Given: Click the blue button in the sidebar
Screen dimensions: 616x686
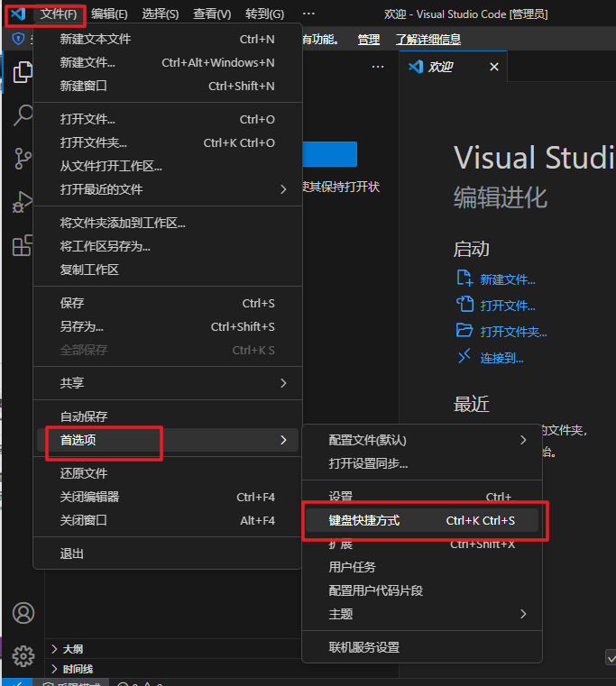Looking at the screenshot, I should pyautogui.click(x=330, y=154).
